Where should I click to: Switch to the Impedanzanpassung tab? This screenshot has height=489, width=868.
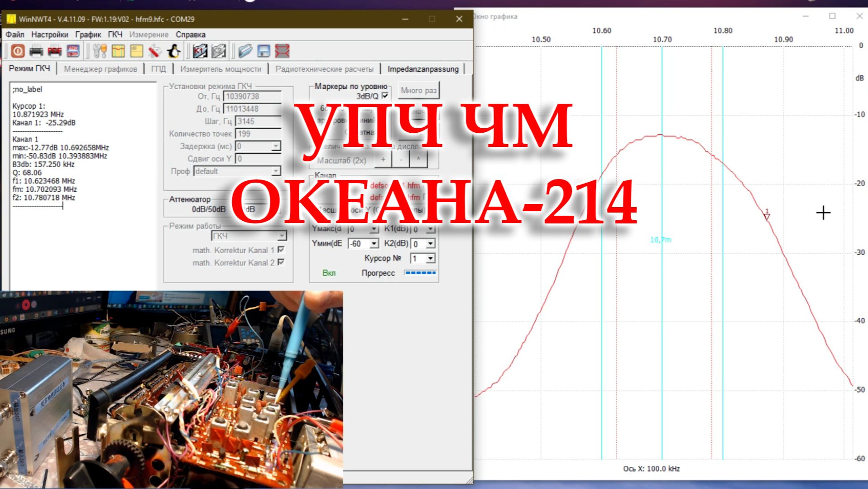[x=423, y=69]
